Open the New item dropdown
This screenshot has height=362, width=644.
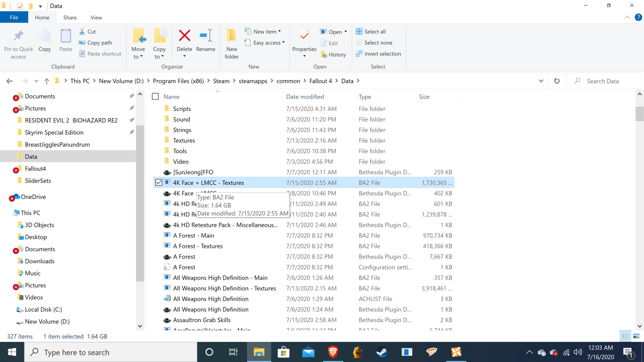[x=263, y=32]
